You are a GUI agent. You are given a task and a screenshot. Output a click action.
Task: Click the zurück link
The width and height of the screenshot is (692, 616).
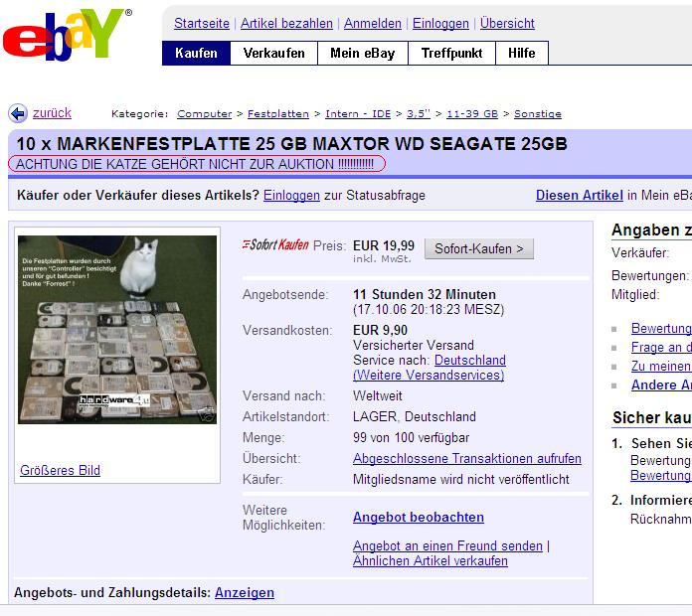click(x=52, y=113)
